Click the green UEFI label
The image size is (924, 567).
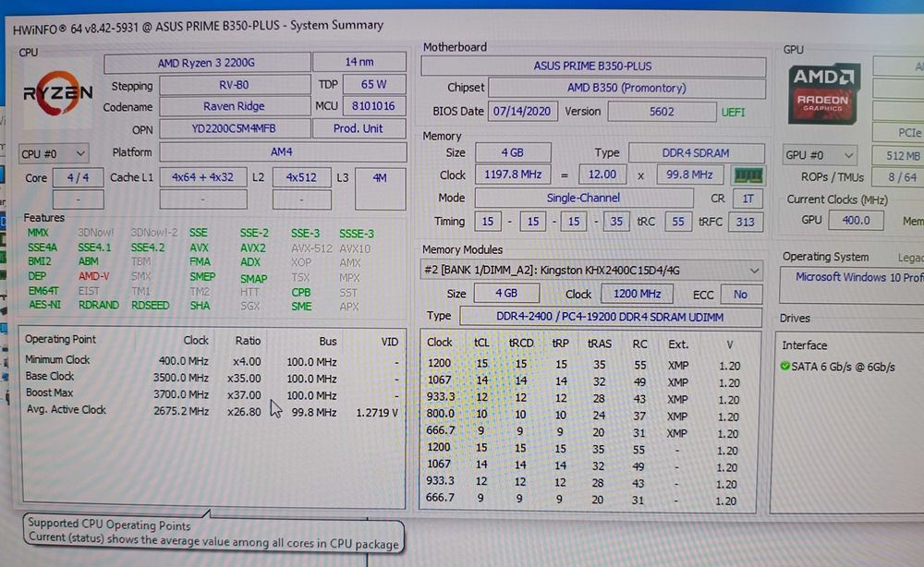tap(733, 112)
